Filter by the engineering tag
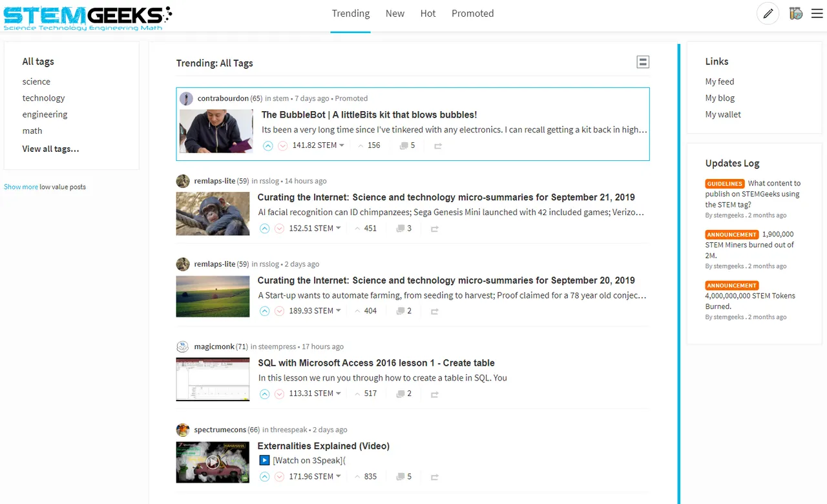Screen dimensions: 827x504 (45, 114)
